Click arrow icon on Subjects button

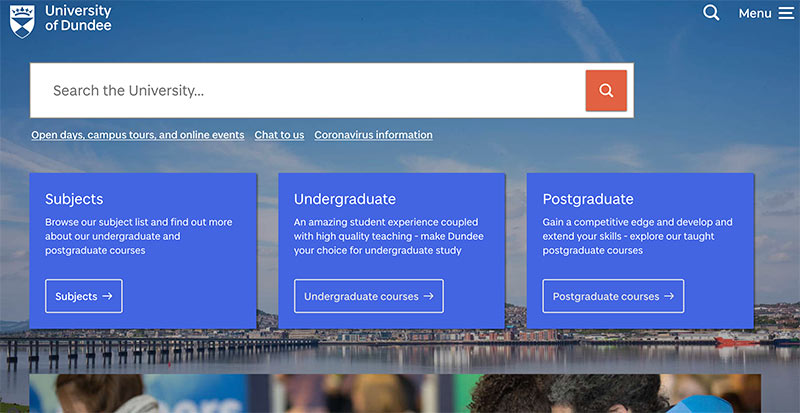tap(107, 296)
